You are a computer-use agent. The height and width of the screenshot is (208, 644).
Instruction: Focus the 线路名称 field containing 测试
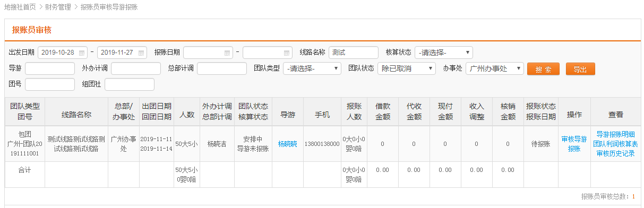coord(354,53)
